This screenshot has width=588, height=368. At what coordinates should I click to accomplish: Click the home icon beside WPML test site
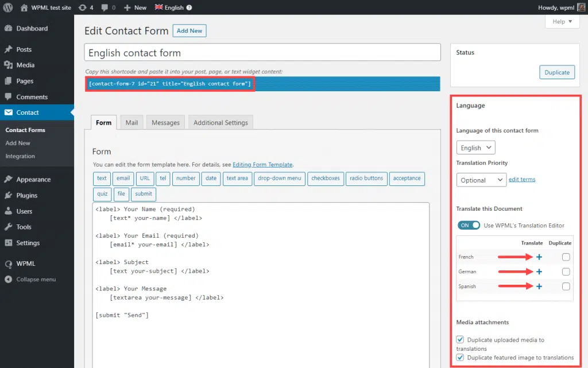pyautogui.click(x=24, y=7)
